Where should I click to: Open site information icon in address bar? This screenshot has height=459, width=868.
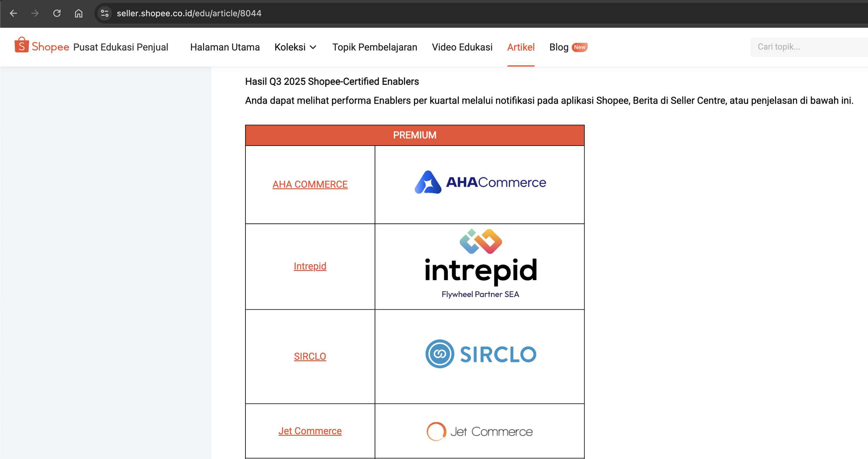(x=105, y=13)
